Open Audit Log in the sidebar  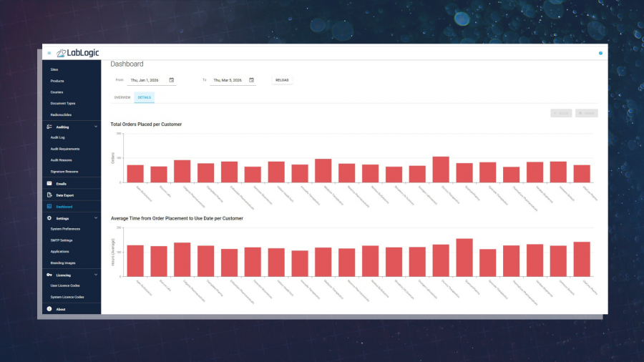(58, 137)
